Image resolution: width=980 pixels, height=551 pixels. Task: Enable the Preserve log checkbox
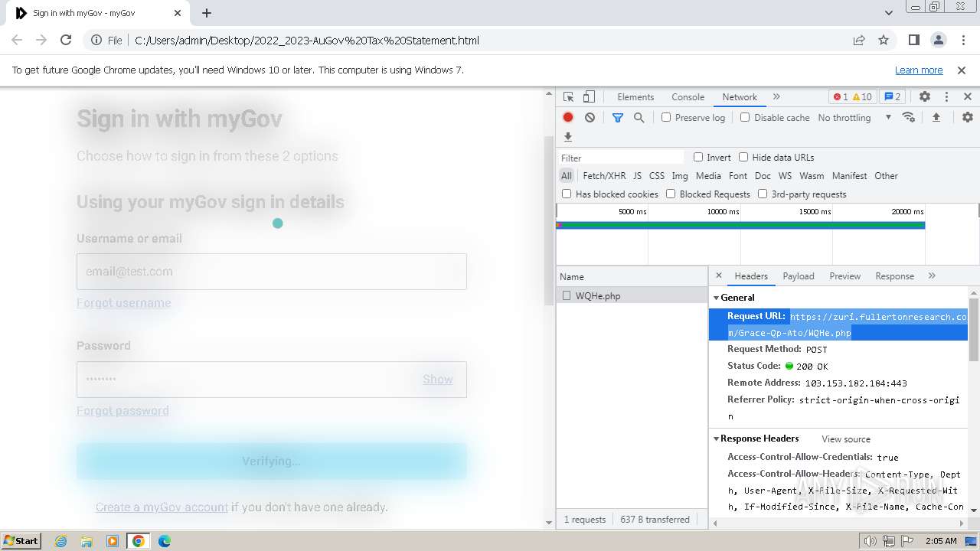pyautogui.click(x=666, y=117)
